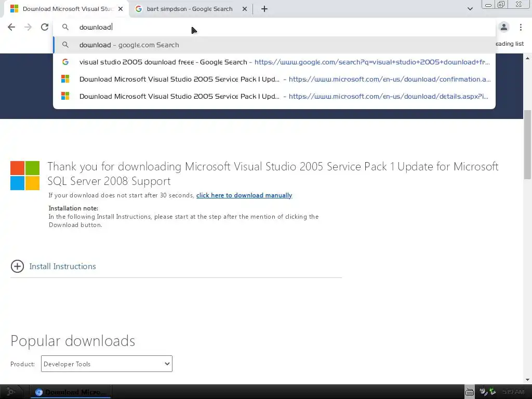Close the Download Microsoft Visual Studio tab

(x=121, y=9)
